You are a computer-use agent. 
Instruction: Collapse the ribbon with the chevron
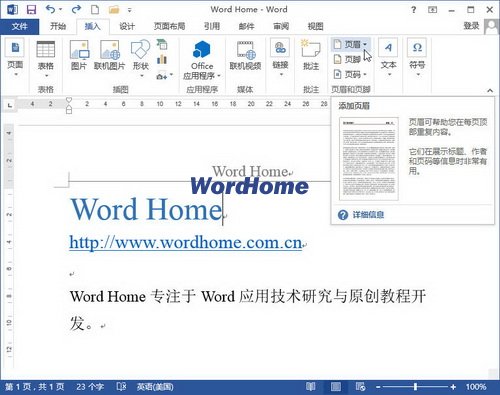pyautogui.click(x=490, y=90)
